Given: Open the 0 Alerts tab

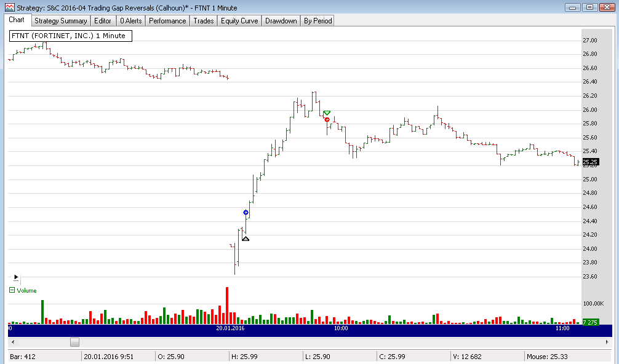Looking at the screenshot, I should point(130,21).
